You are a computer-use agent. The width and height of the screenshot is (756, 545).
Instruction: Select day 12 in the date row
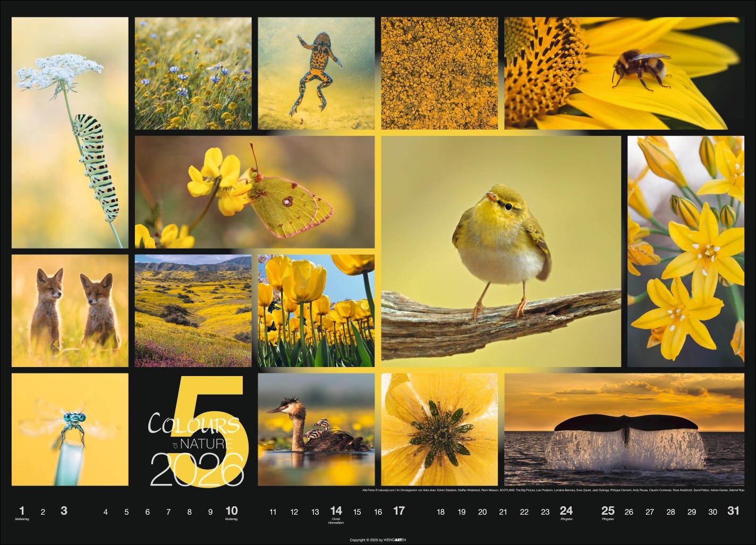point(294,512)
